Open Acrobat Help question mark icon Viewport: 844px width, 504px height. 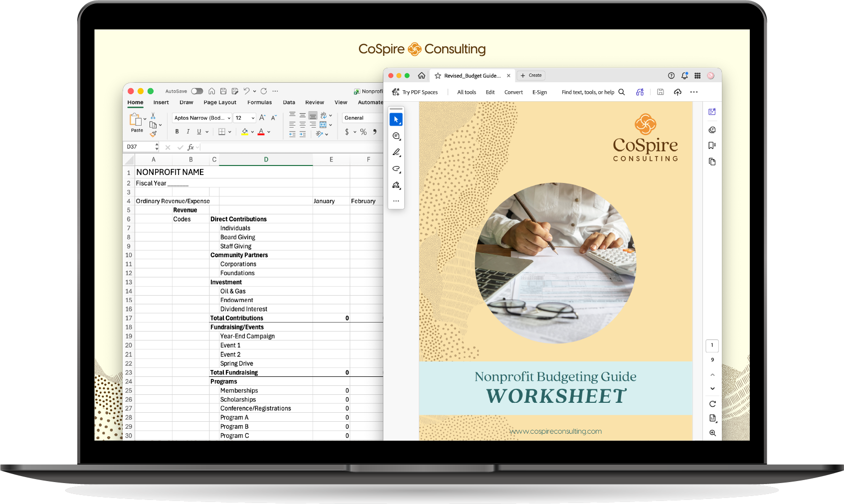pos(671,76)
